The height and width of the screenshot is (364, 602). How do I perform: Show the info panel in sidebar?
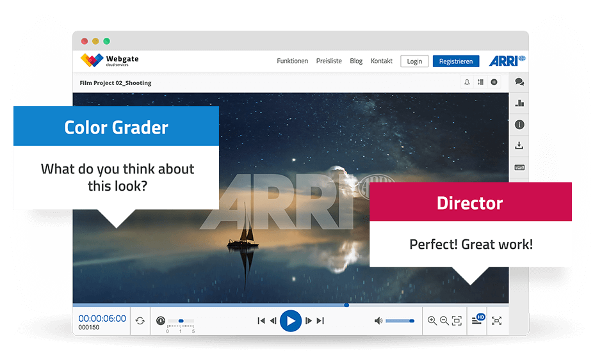(519, 125)
